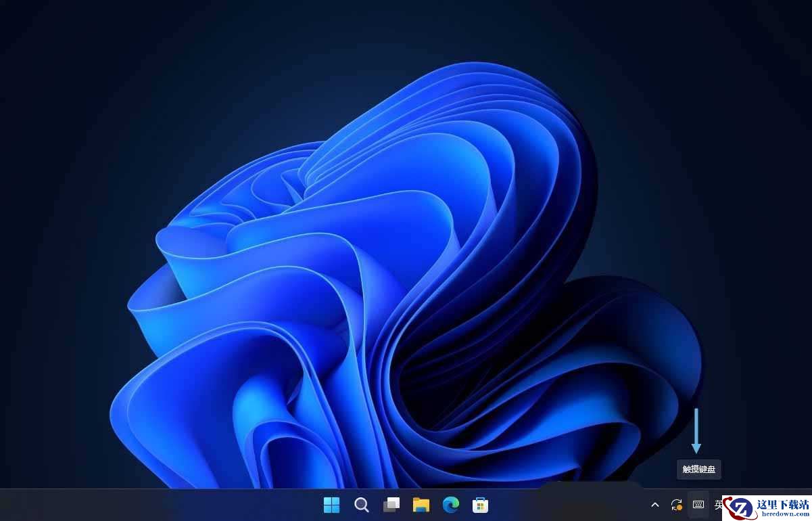Click the Windows Update tray icon

[x=676, y=505]
